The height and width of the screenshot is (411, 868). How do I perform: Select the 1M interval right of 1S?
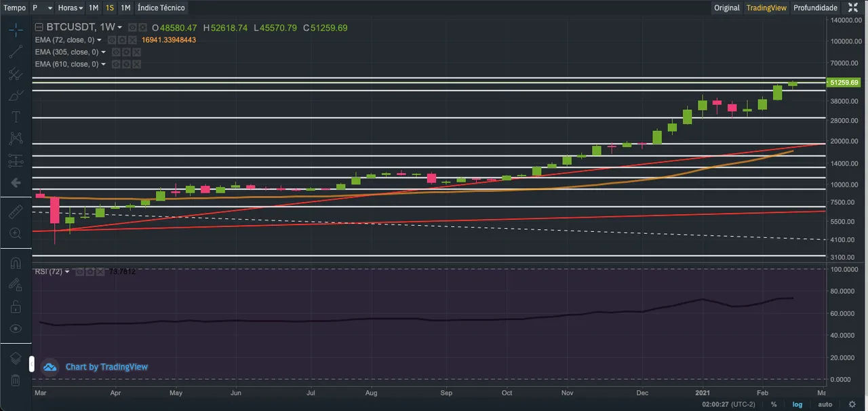tap(125, 8)
